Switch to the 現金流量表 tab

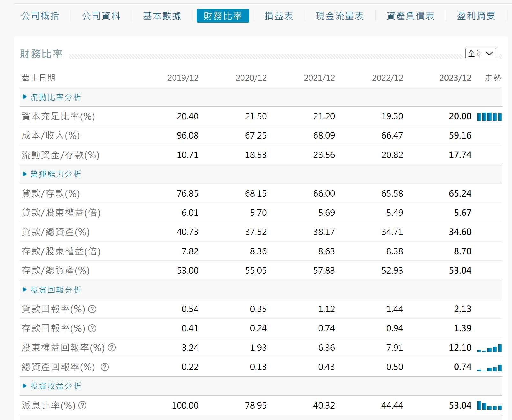(x=340, y=16)
